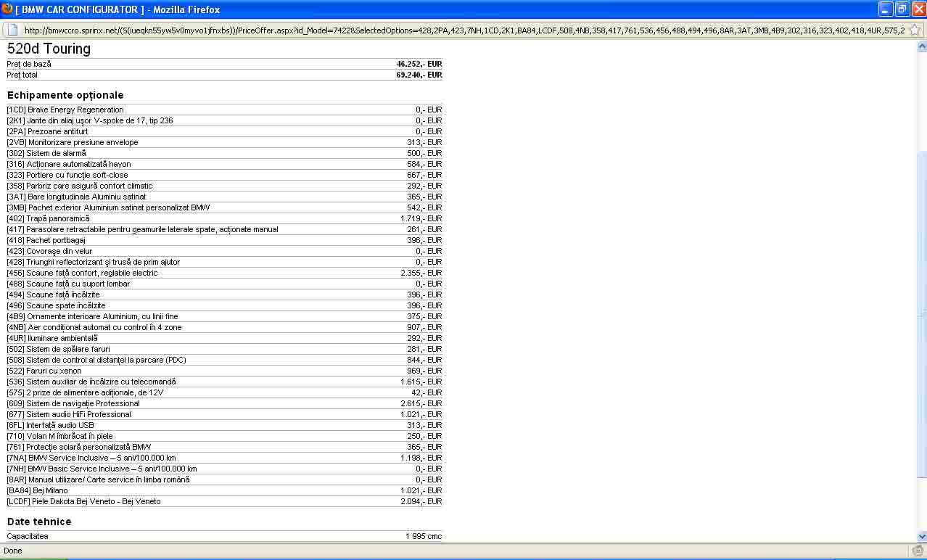Click "[LCDF] Piele Dakota Bej Veneto" row
Viewport: 927px width, 560px height.
[x=224, y=501]
